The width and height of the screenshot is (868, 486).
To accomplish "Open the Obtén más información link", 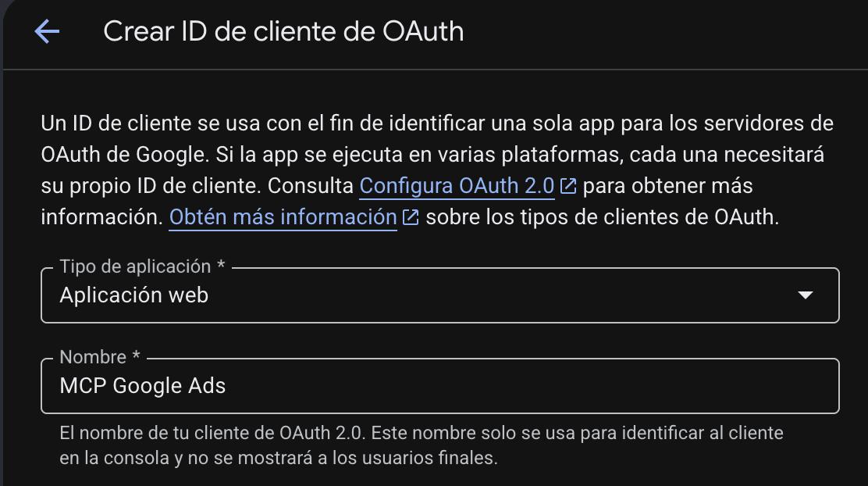I will tap(283, 217).
